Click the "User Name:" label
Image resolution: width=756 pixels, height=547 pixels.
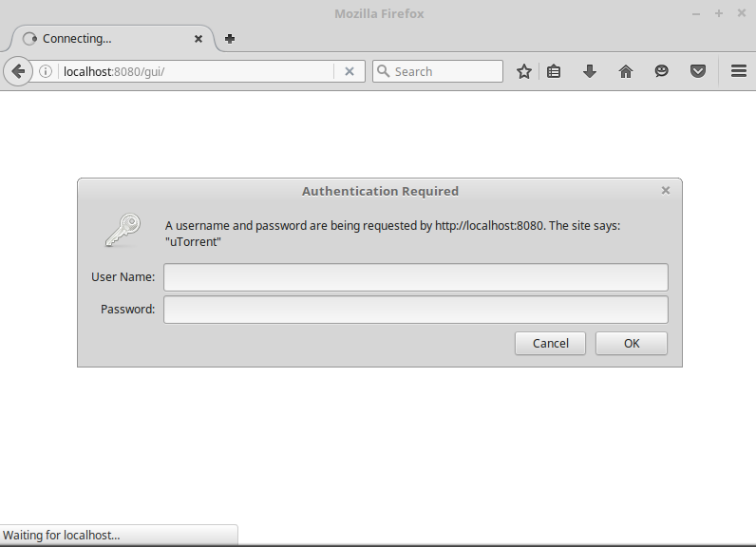pos(123,276)
